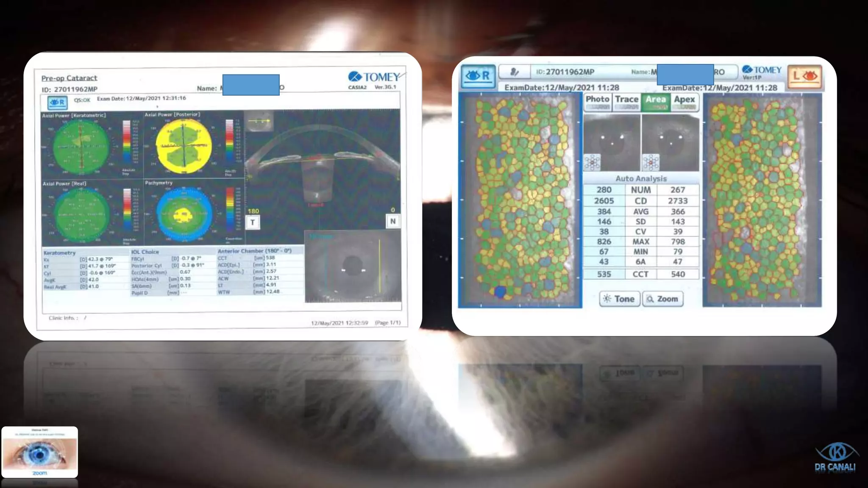This screenshot has height=488, width=868.
Task: Click the CCT row in Auto Analysis table
Action: [x=640, y=274]
